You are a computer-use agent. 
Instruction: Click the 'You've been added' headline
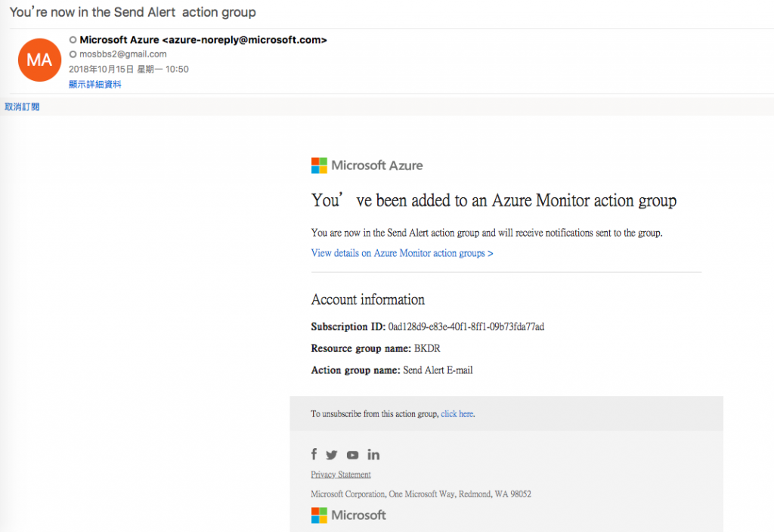(x=494, y=199)
